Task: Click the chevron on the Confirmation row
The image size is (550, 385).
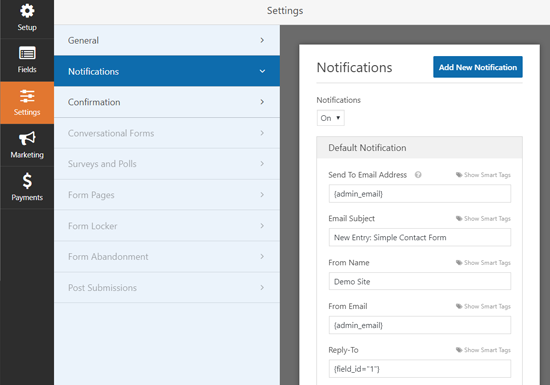Action: (262, 102)
